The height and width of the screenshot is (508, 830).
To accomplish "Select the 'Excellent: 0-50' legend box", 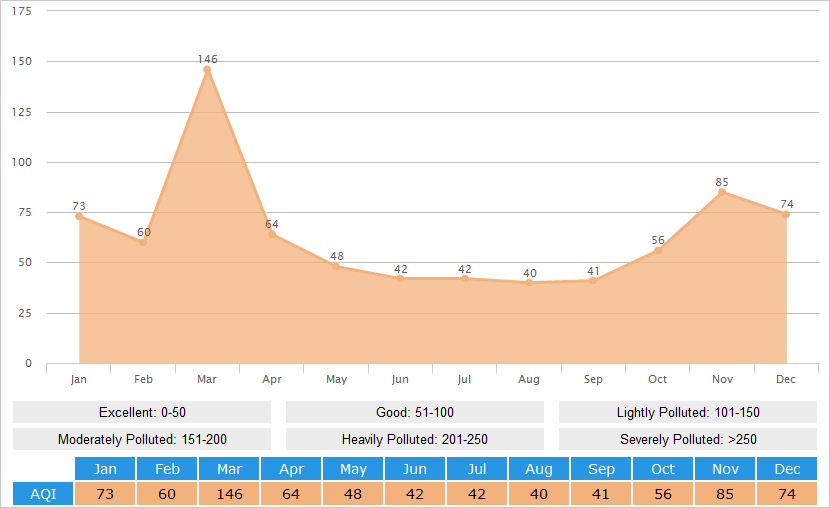I will coord(142,412).
